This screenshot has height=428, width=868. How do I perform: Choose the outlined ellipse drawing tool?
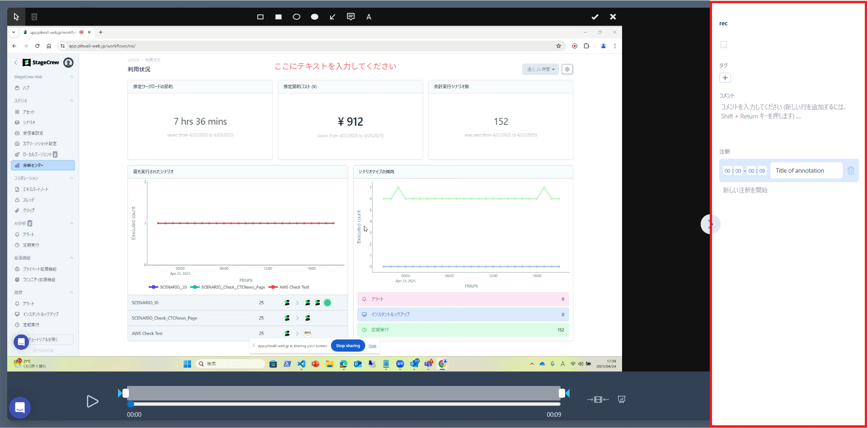point(297,17)
